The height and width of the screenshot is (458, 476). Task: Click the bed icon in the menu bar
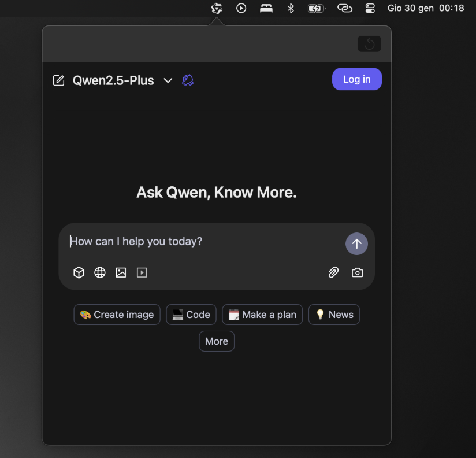coord(266,8)
